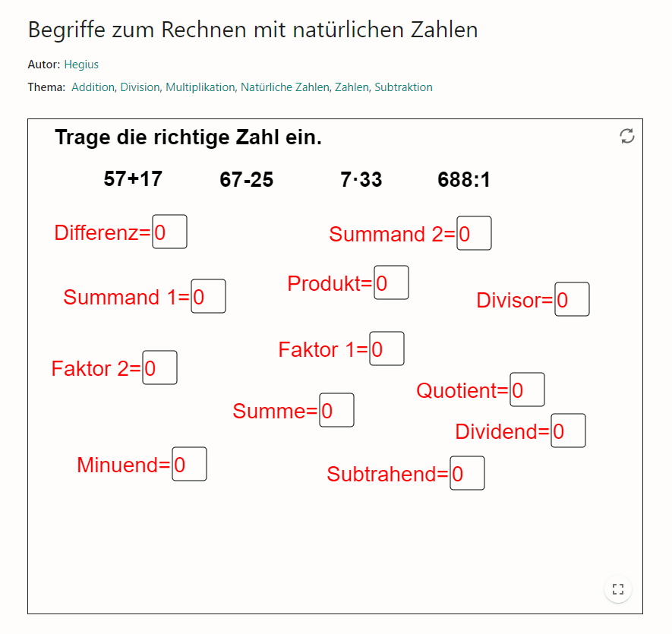Open the Addition topic link
The image size is (672, 634).
click(93, 87)
